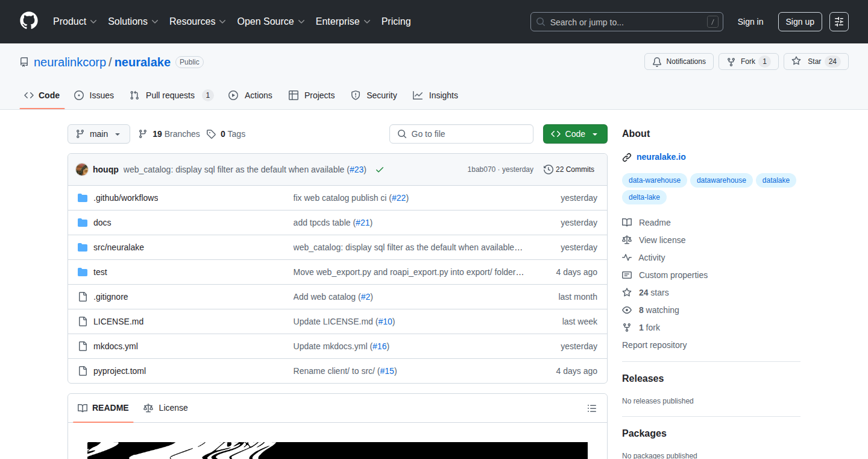The width and height of the screenshot is (868, 459).
Task: Click the Report repository link
Action: 654,345
